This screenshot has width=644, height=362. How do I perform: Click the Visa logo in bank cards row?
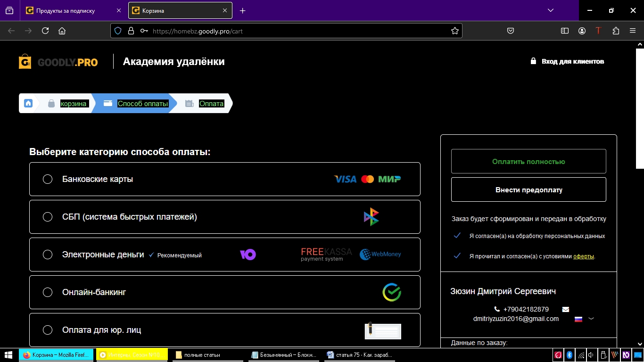[x=345, y=179]
